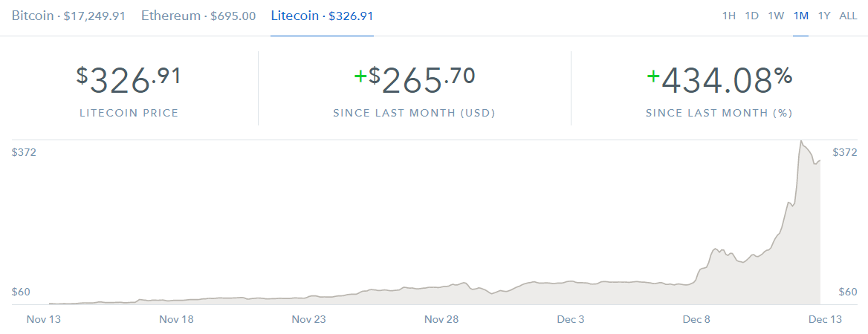Screen dimensions: 868x334
Task: Click the Nov 13 date label
Action: [x=43, y=320]
